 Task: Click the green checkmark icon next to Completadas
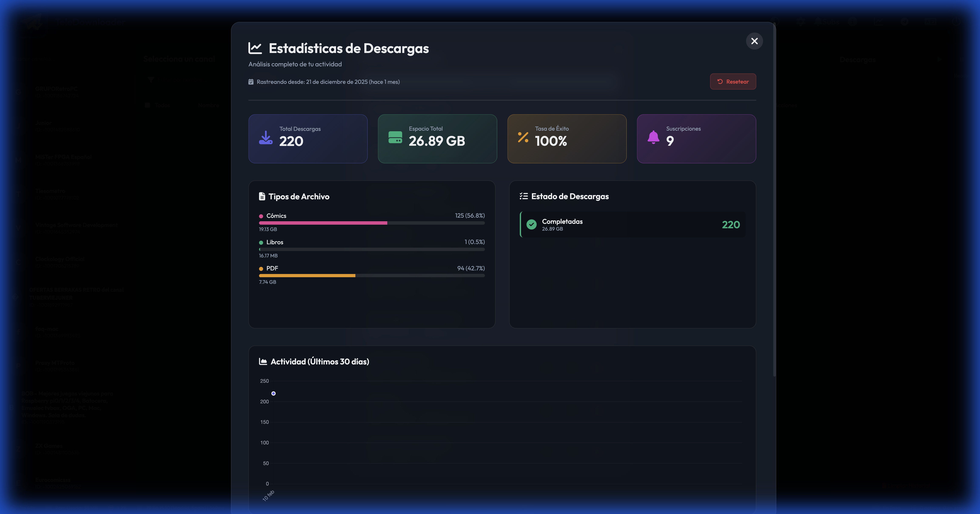click(x=531, y=224)
